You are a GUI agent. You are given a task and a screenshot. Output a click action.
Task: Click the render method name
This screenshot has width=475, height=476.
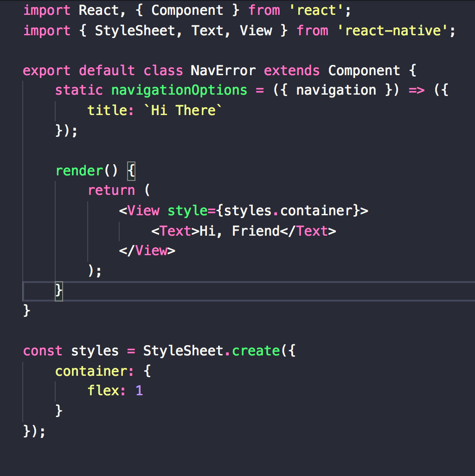click(79, 171)
